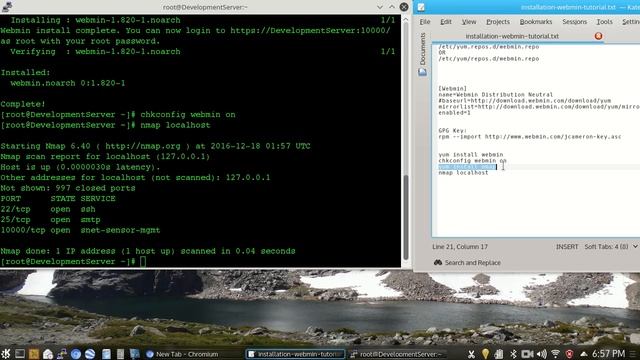
Task: Click the terminal scrollbar up arrow
Action: pos(406,19)
